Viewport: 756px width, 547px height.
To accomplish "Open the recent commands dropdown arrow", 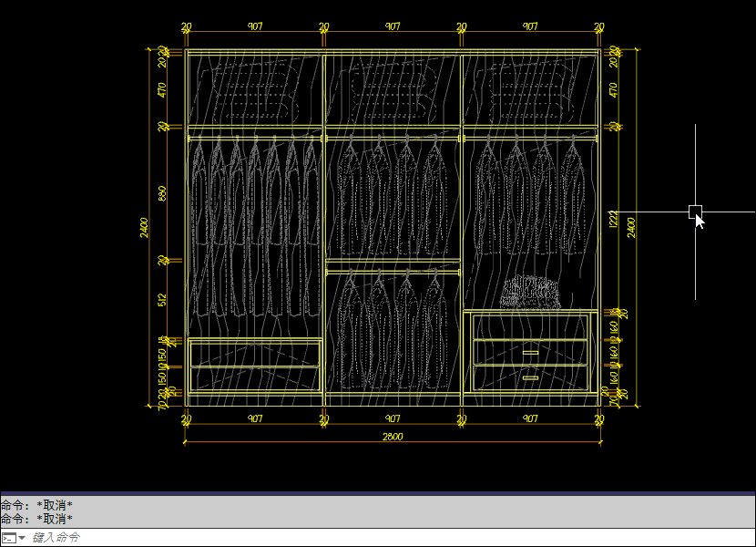I will coord(22,538).
